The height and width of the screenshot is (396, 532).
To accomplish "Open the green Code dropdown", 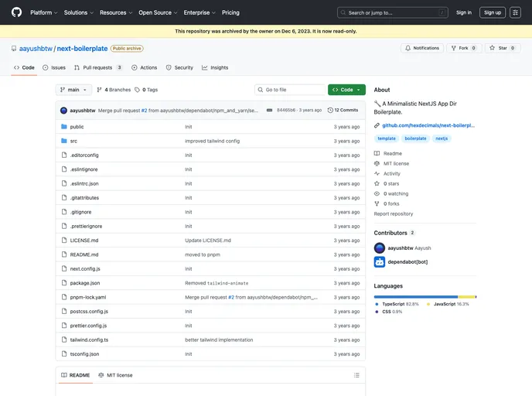I will [346, 90].
